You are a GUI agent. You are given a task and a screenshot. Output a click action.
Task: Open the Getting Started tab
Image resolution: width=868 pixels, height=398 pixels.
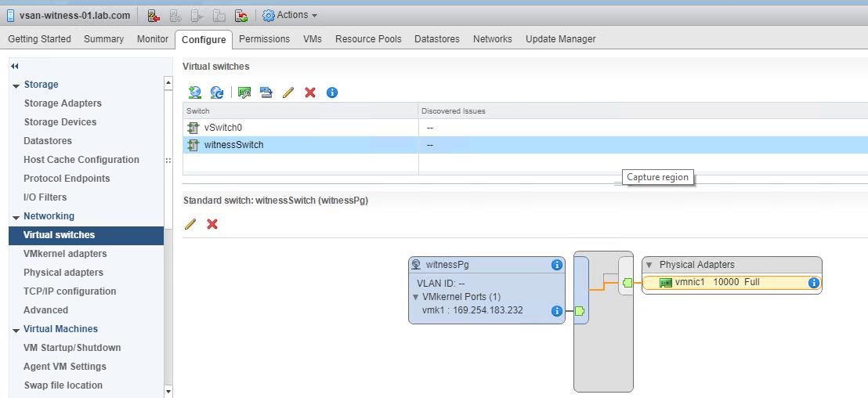coord(39,38)
